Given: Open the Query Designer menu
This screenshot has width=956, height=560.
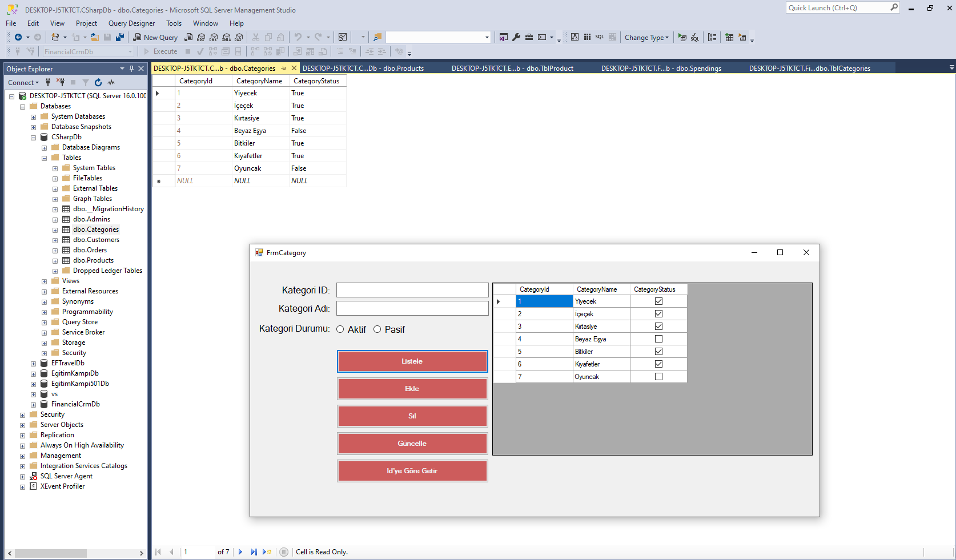Looking at the screenshot, I should 131,23.
